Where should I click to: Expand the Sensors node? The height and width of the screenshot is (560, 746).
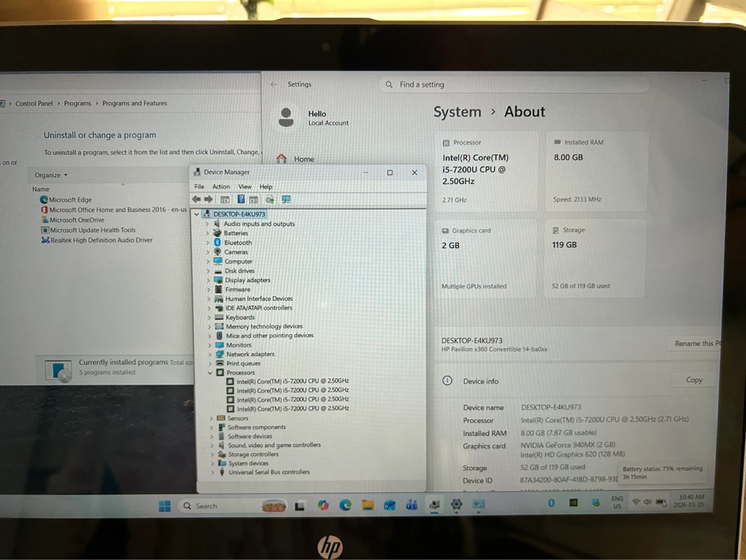click(211, 418)
